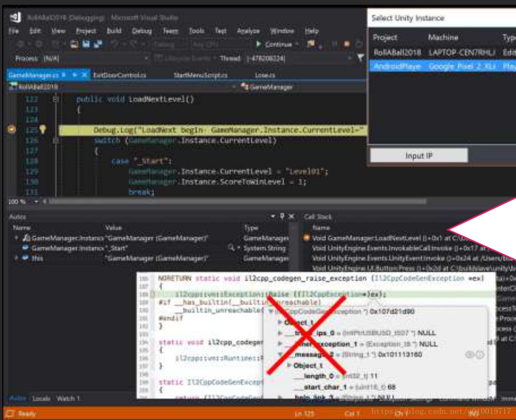Click the status bar Ready icon

pyautogui.click(x=10, y=413)
